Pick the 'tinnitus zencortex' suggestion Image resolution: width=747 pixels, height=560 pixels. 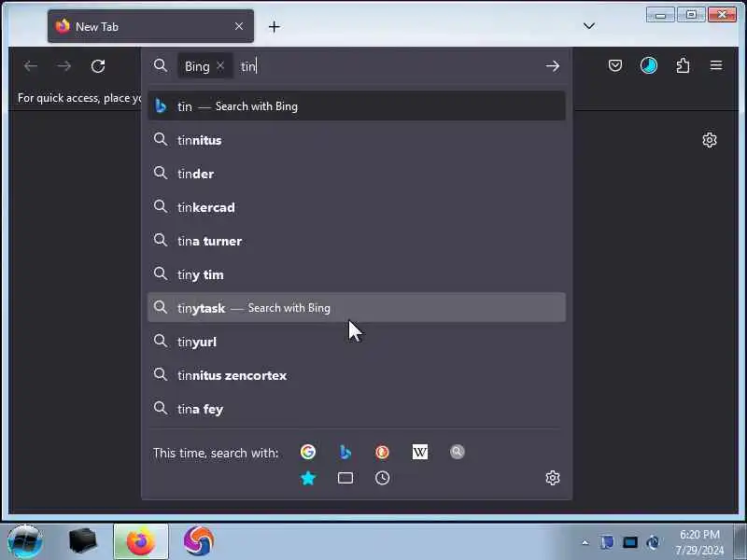(x=357, y=375)
